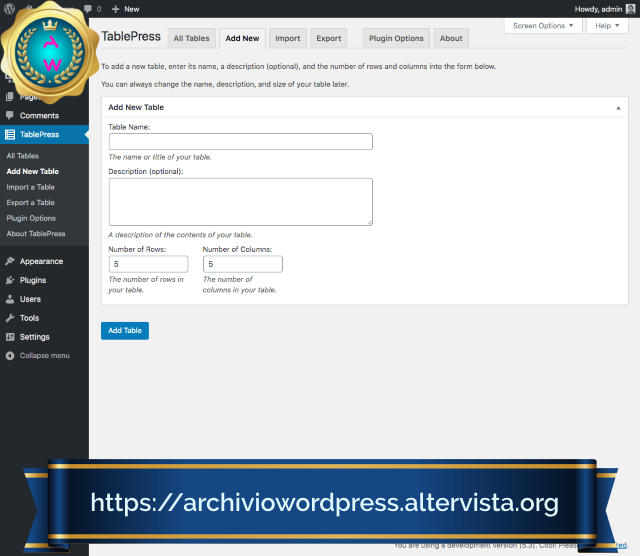Click the Appearance paintbrush icon
The height and width of the screenshot is (556, 640).
point(10,261)
